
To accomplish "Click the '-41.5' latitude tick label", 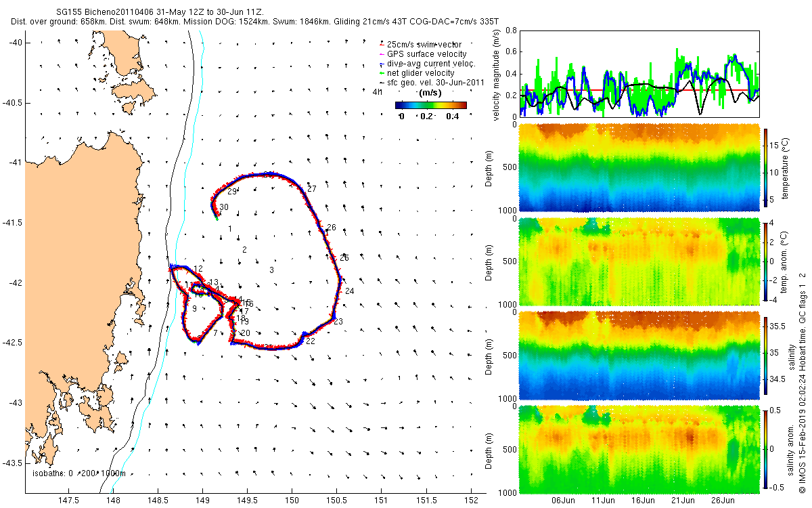I will pos(12,223).
